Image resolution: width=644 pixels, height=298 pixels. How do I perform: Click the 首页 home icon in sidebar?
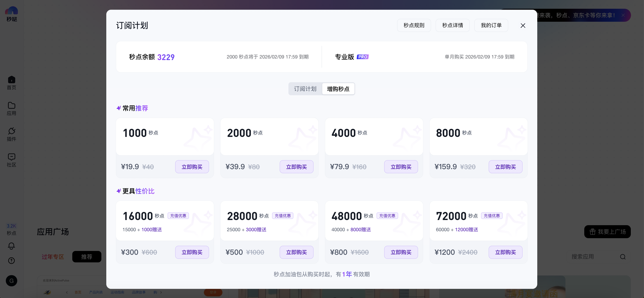[11, 80]
